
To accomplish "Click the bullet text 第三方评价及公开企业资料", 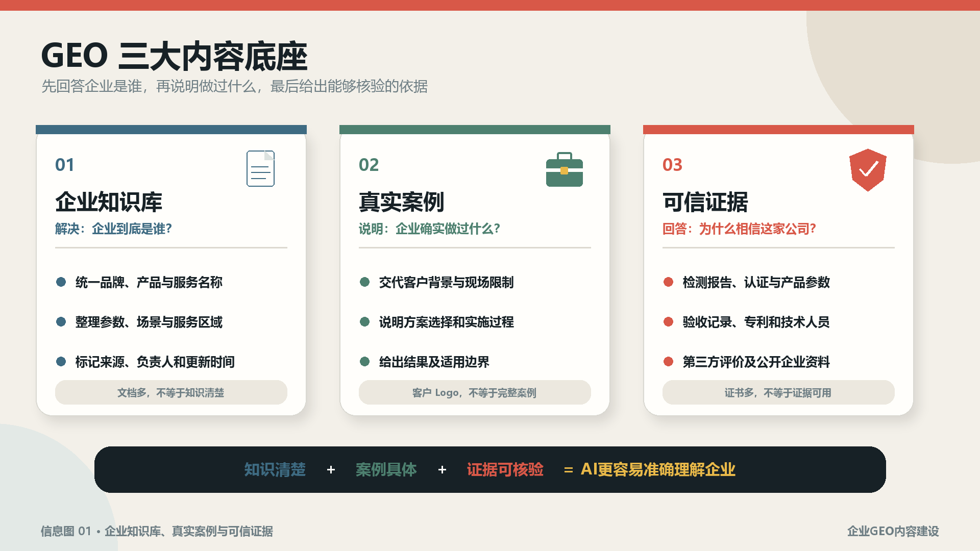I will 756,362.
